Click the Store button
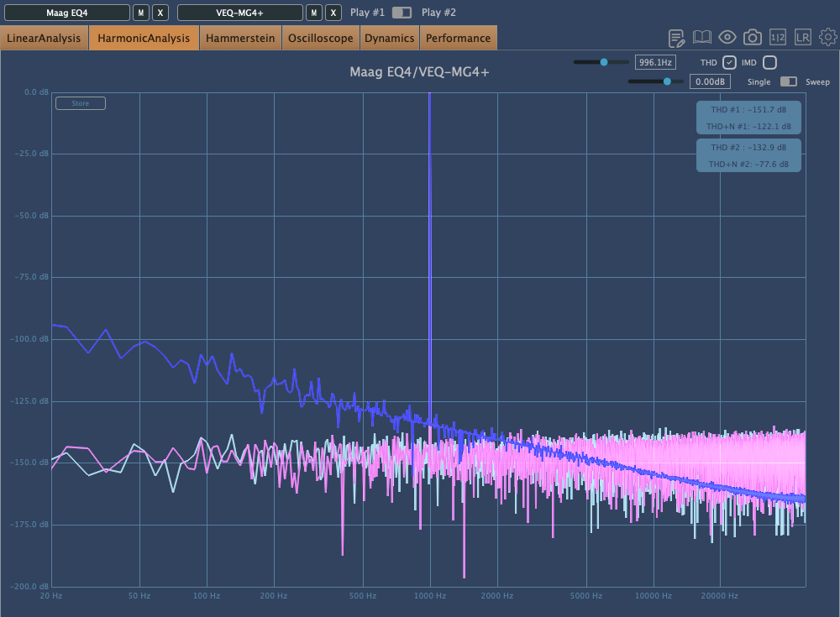The width and height of the screenshot is (840, 617). [81, 103]
